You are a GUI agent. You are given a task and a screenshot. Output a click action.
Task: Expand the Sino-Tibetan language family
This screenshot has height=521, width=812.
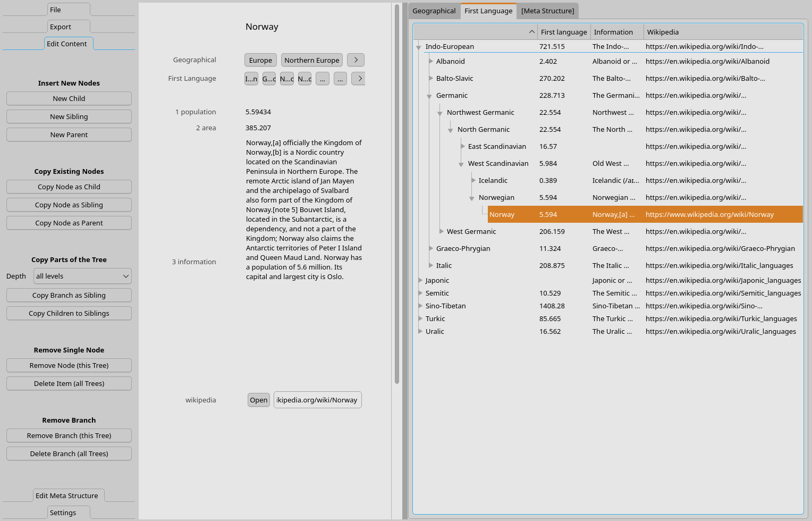click(420, 306)
